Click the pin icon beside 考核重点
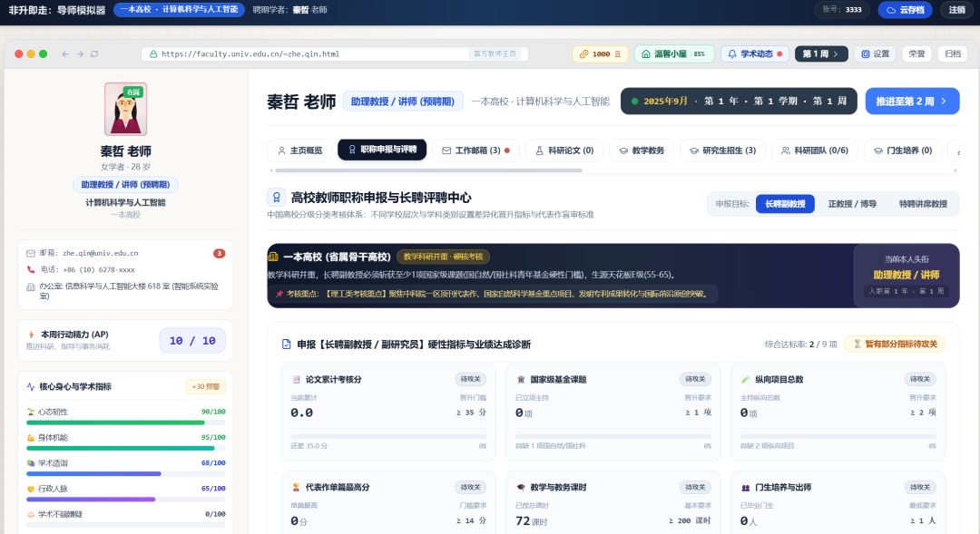This screenshot has height=534, width=980. (x=279, y=294)
